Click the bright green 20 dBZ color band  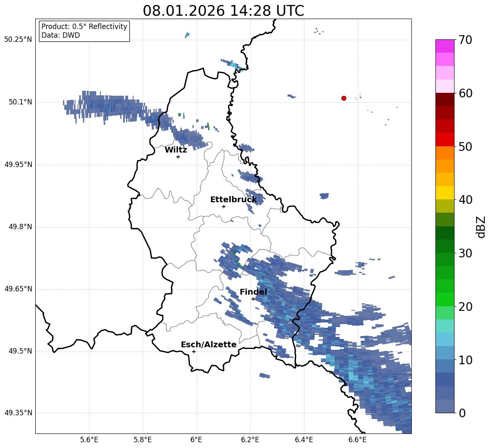tap(445, 299)
